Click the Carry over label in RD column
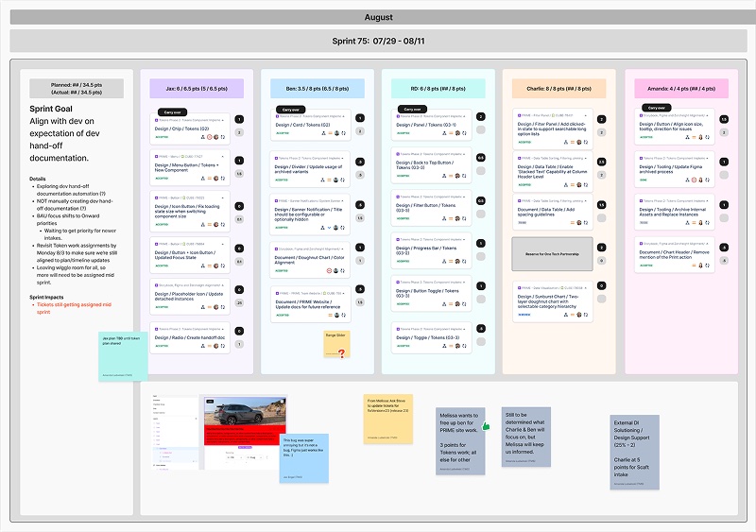Viewport: 756px width, 532px height. pyautogui.click(x=412, y=109)
